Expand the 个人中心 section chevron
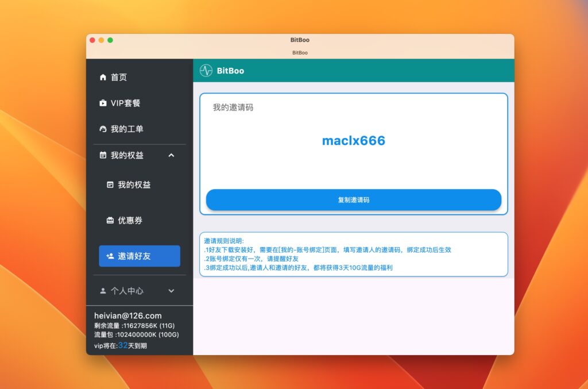This screenshot has height=389, width=588. pyautogui.click(x=171, y=291)
